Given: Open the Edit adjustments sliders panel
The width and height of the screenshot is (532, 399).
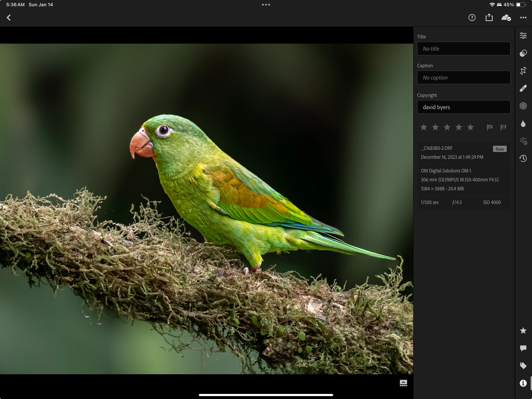Looking at the screenshot, I should (523, 36).
